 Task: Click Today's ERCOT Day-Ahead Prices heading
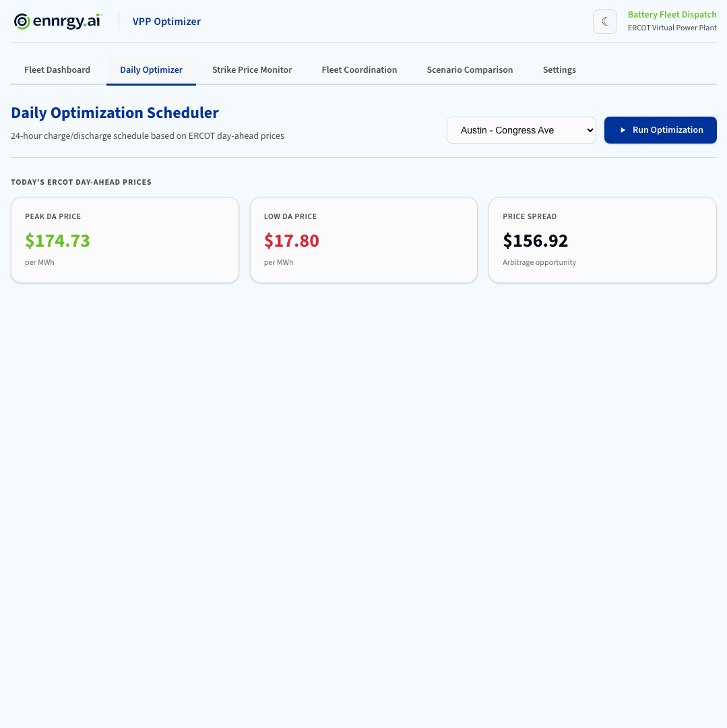[81, 181]
